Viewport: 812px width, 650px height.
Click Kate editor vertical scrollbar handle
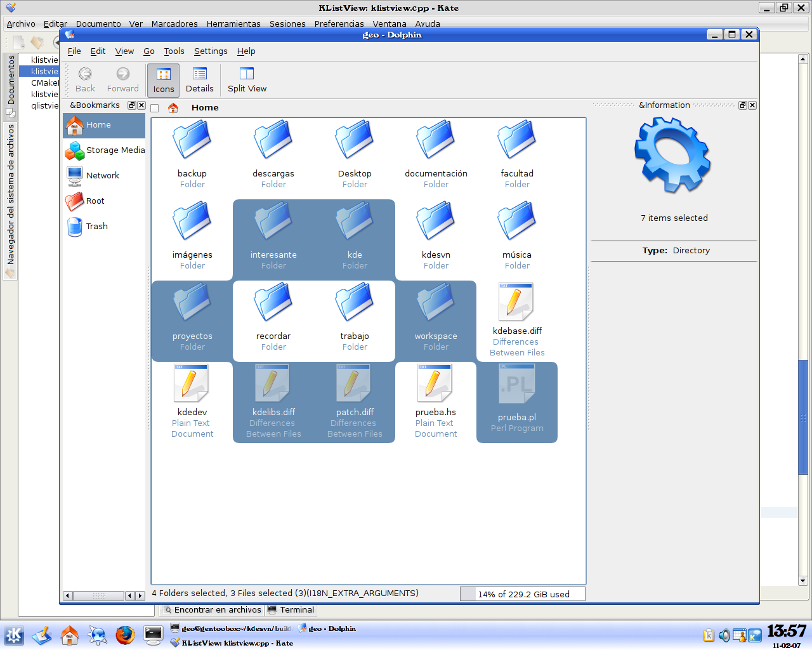[x=802, y=417]
